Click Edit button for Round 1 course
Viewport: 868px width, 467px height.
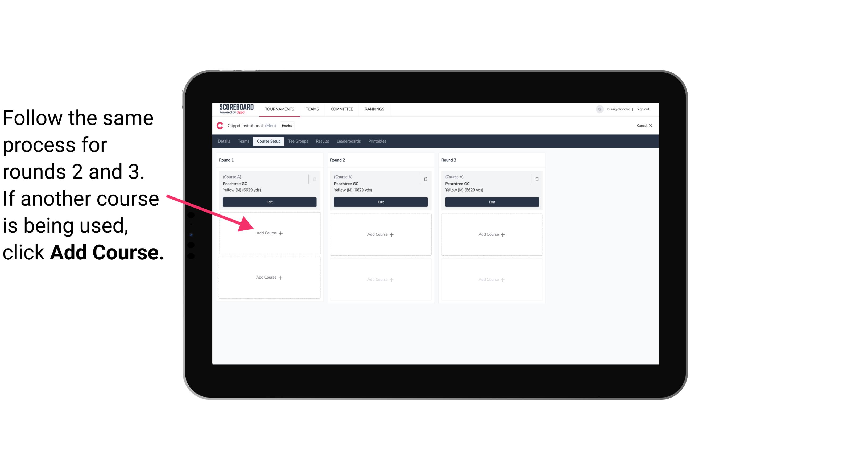pyautogui.click(x=269, y=202)
